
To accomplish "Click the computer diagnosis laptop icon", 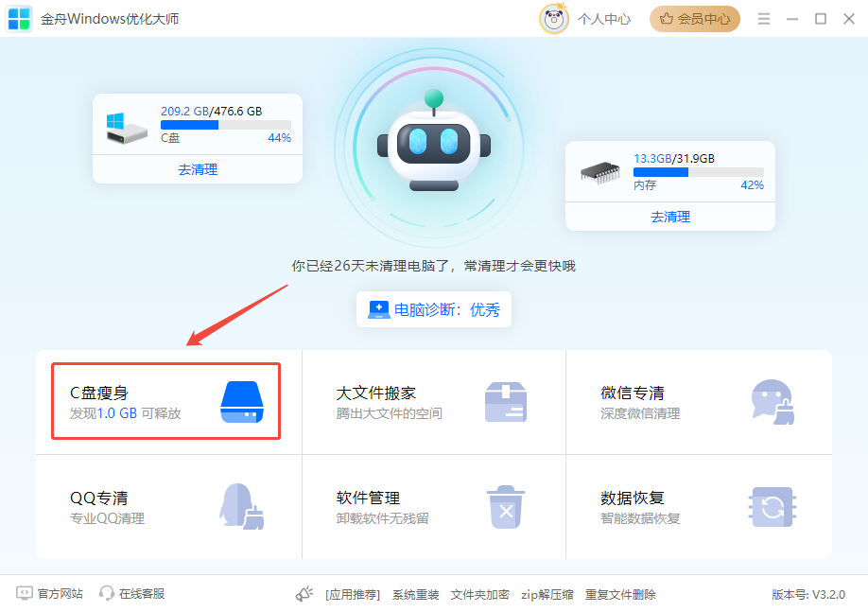I will 379,309.
